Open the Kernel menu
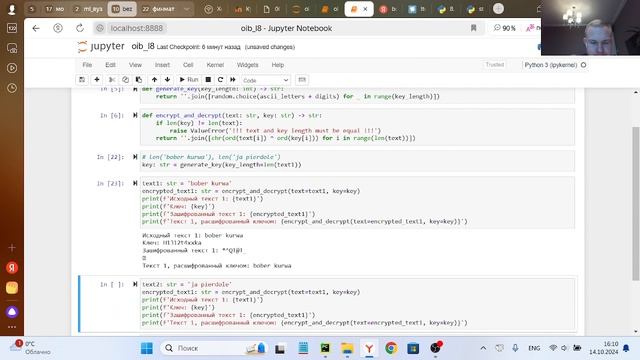The height and width of the screenshot is (360, 640). coord(215,65)
